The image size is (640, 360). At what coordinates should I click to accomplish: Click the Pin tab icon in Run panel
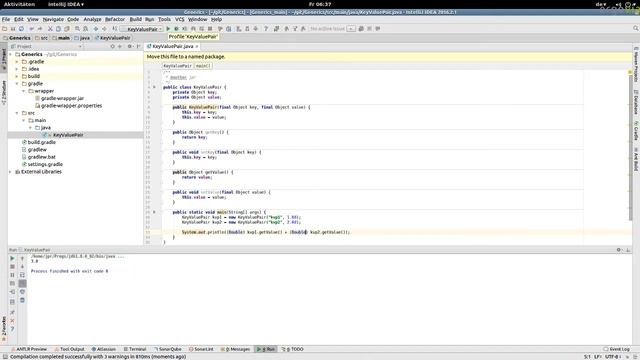point(12,312)
